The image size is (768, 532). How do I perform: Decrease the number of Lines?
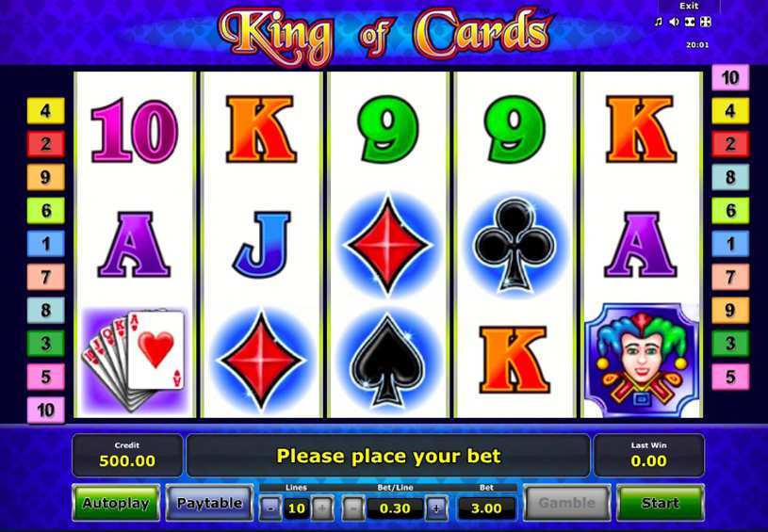pos(270,508)
